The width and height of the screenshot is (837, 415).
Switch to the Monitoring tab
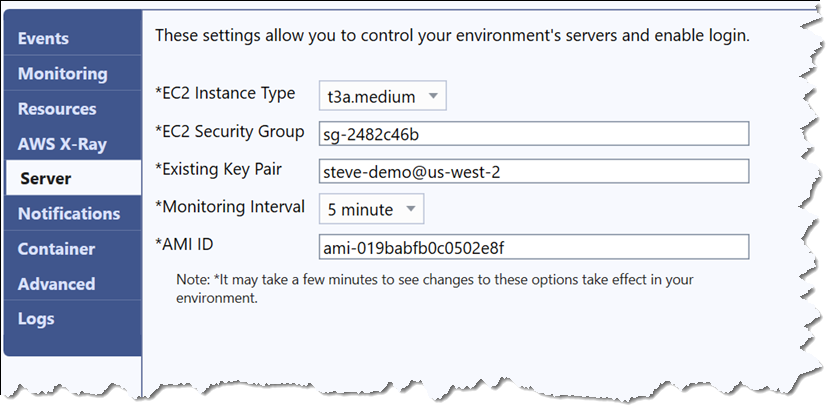73,73
